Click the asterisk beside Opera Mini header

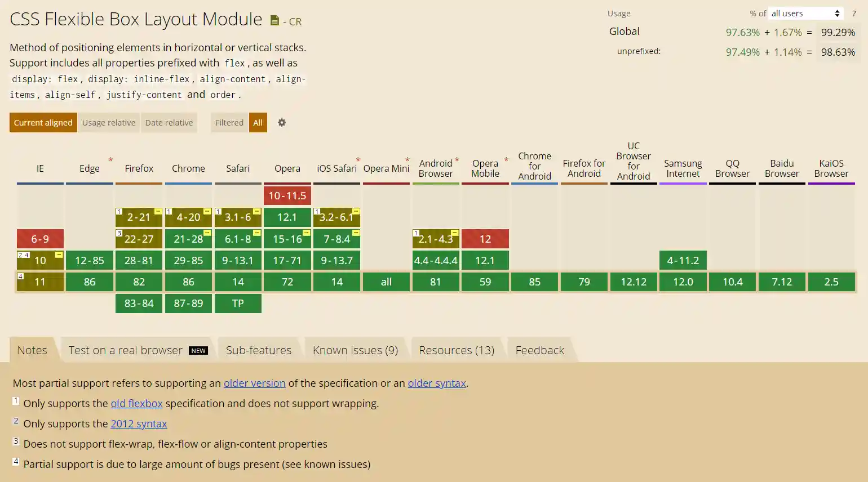point(407,160)
